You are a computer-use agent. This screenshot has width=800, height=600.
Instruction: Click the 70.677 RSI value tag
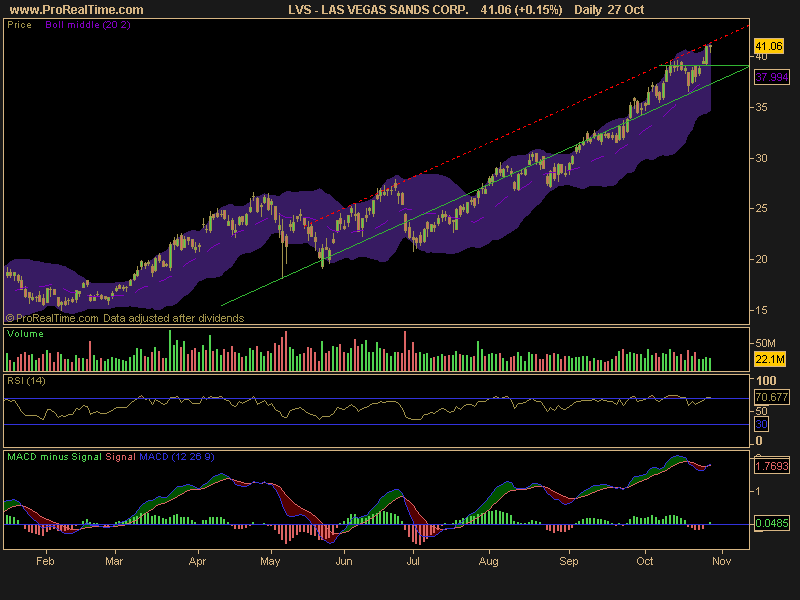pos(772,396)
